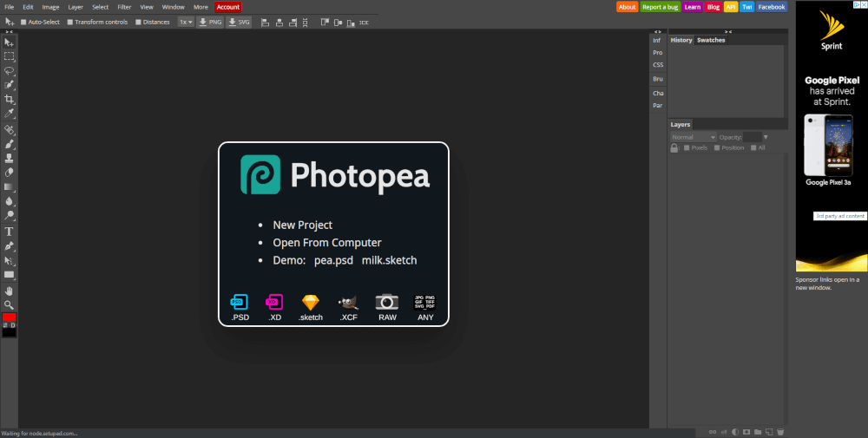Select the Rectangle shape tool
Viewport: 868px width, 438px height.
pyautogui.click(x=9, y=275)
